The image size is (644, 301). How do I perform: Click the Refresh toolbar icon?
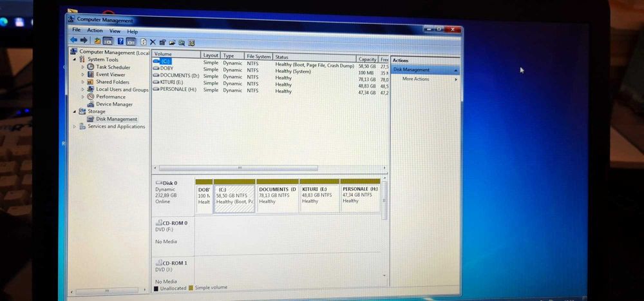(144, 41)
